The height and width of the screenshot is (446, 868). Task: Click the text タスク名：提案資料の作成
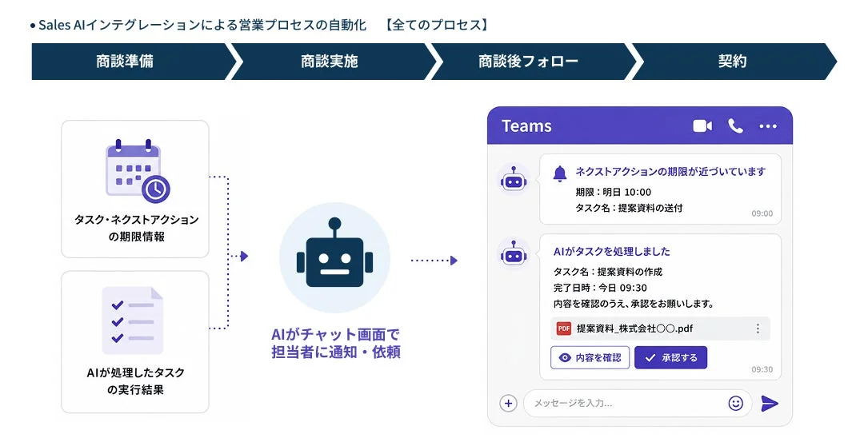[608, 272]
